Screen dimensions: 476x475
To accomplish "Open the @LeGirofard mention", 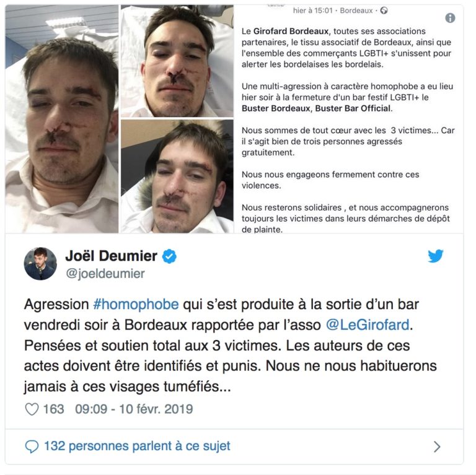I will [368, 325].
